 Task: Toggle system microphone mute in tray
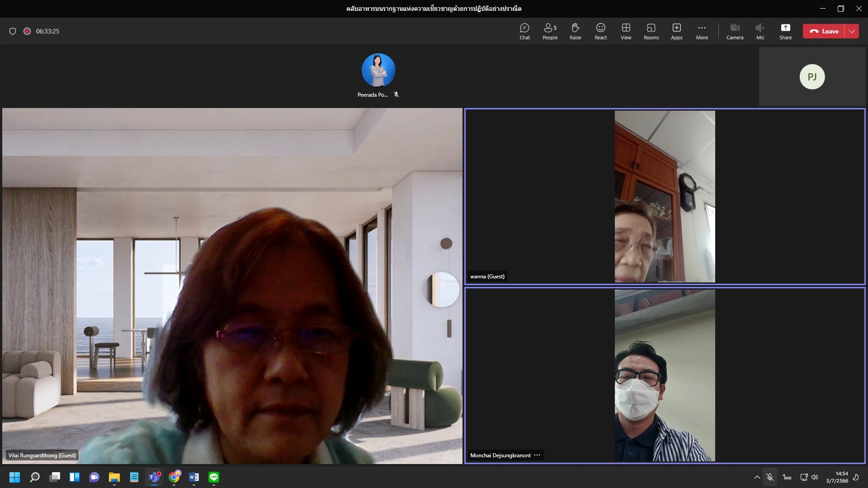[770, 477]
